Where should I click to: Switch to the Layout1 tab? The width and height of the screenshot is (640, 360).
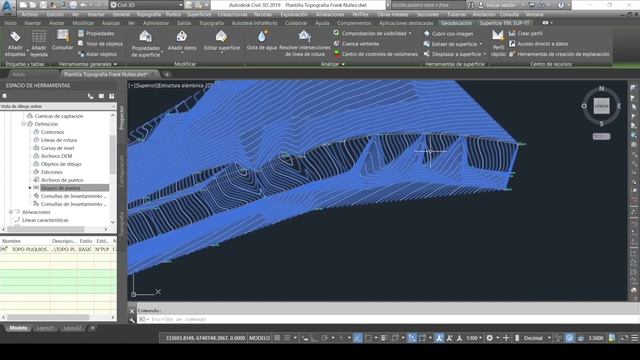click(x=46, y=328)
